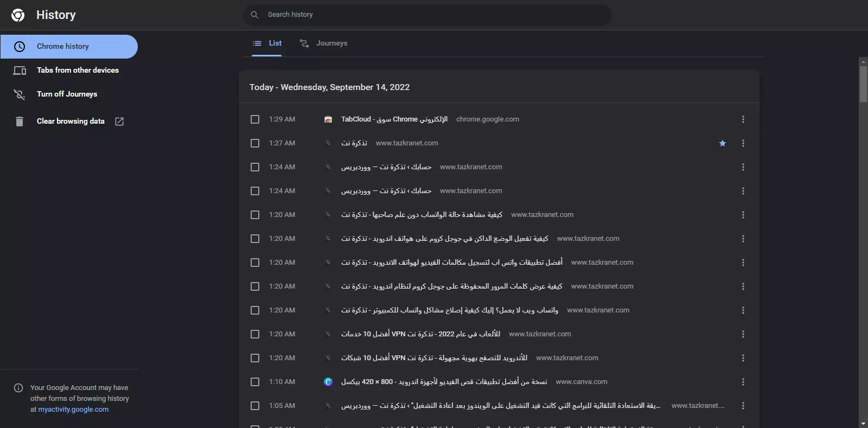Open more actions for 1:05 AM WordPress entry

[743, 406]
